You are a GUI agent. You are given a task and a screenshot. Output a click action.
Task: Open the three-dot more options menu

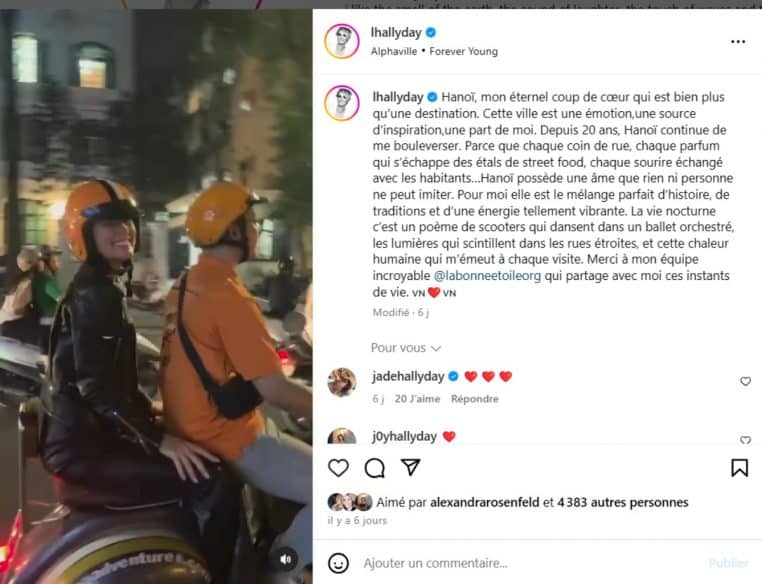click(x=738, y=42)
